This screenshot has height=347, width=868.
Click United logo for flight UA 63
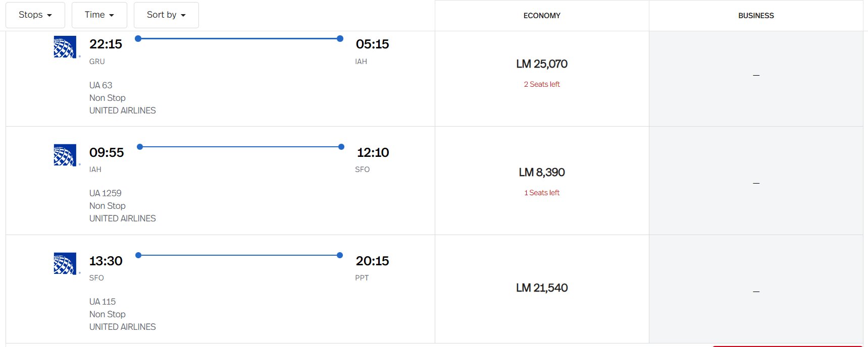tap(65, 47)
